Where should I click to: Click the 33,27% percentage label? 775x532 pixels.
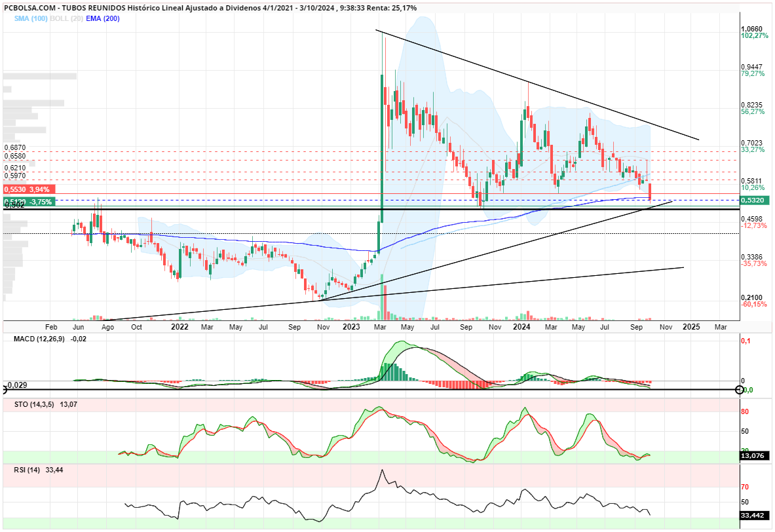(x=753, y=150)
